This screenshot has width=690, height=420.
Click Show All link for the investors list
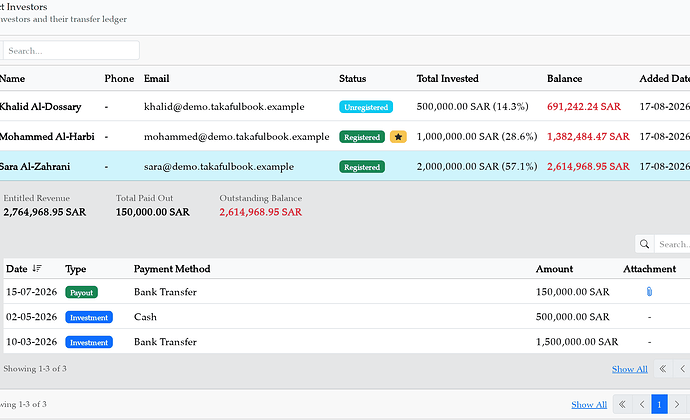[589, 405]
